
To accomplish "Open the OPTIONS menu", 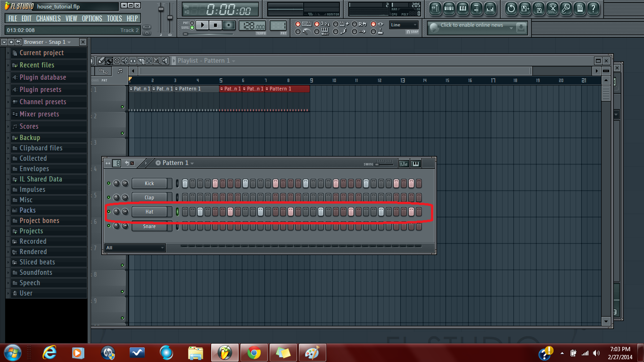I will coord(92,18).
